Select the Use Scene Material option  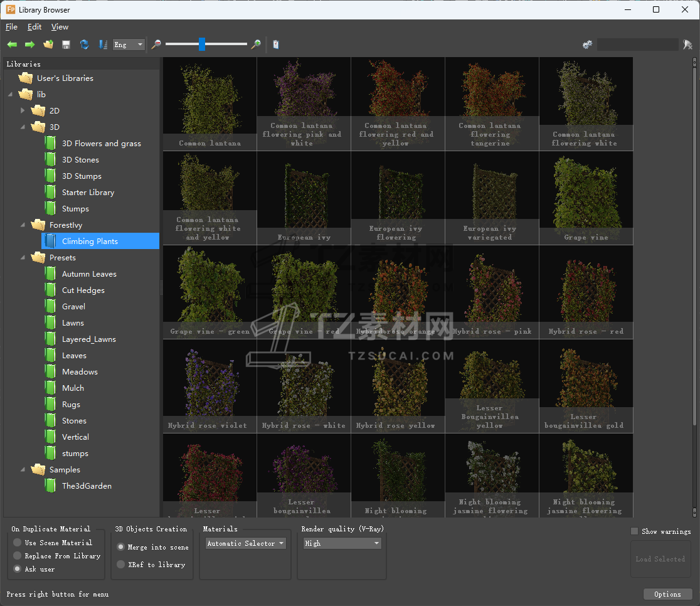[x=18, y=543]
